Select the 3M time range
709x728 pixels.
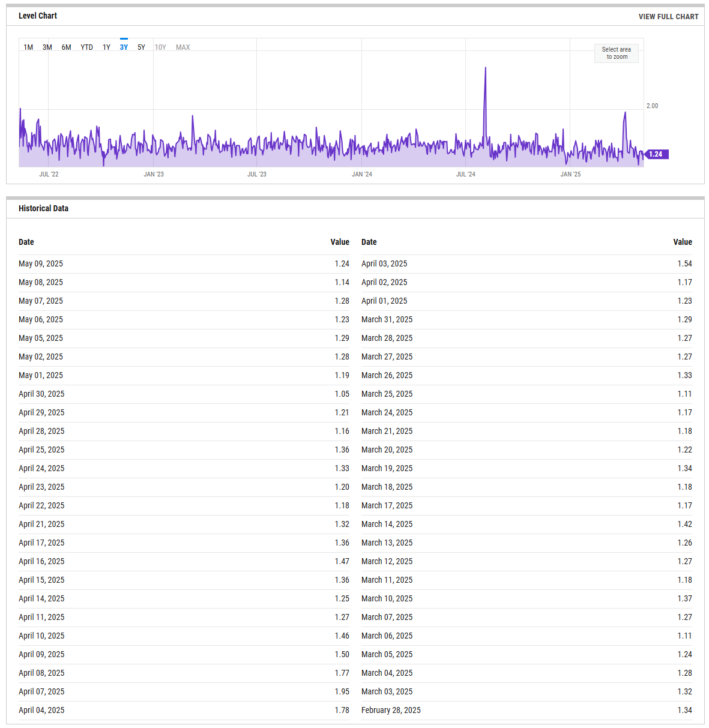47,47
